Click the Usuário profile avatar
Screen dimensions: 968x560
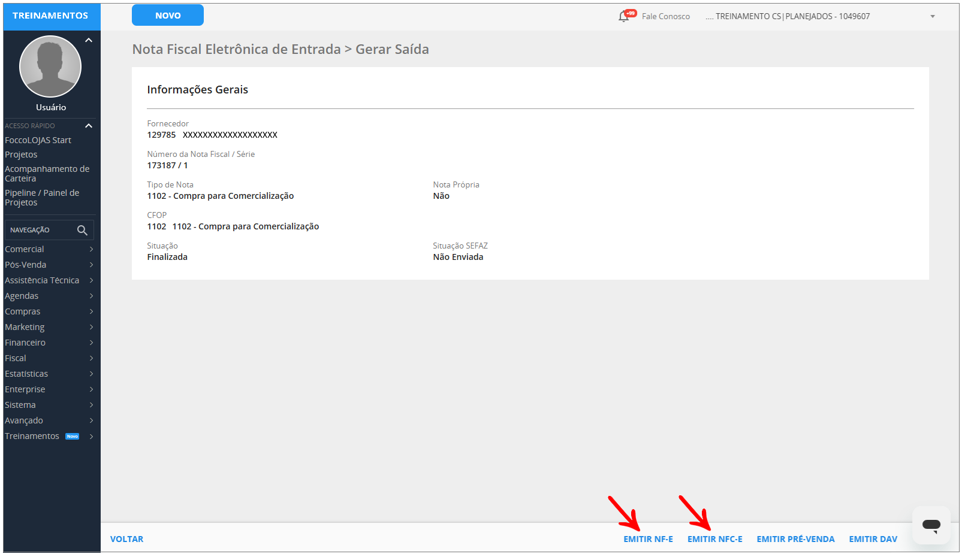pos(50,66)
